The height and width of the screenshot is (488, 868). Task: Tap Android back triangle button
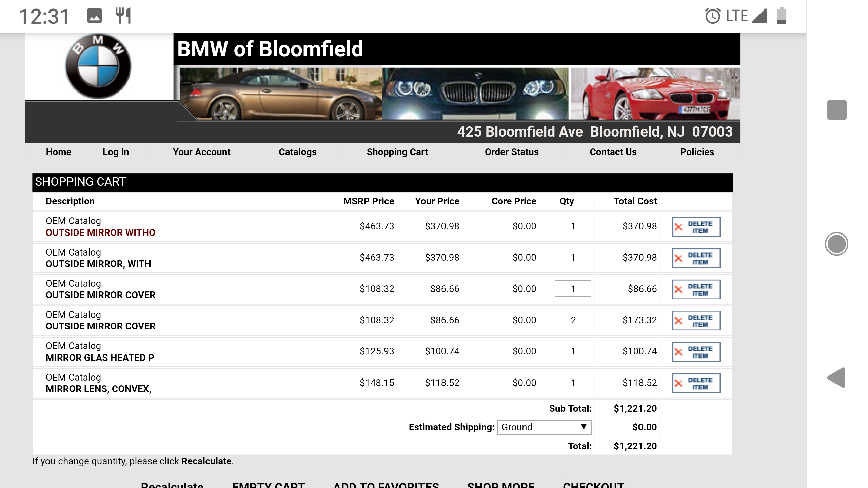pos(836,378)
